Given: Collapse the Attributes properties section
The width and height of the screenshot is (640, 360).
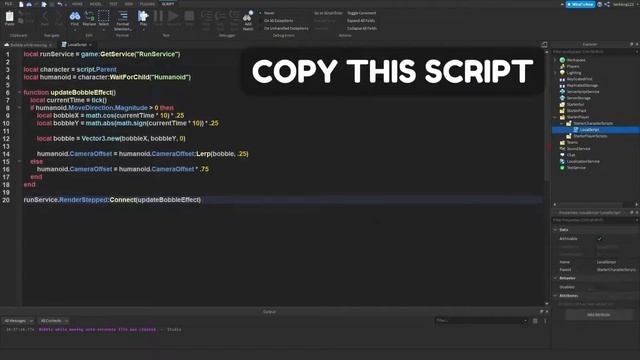Looking at the screenshot, I should [555, 296].
